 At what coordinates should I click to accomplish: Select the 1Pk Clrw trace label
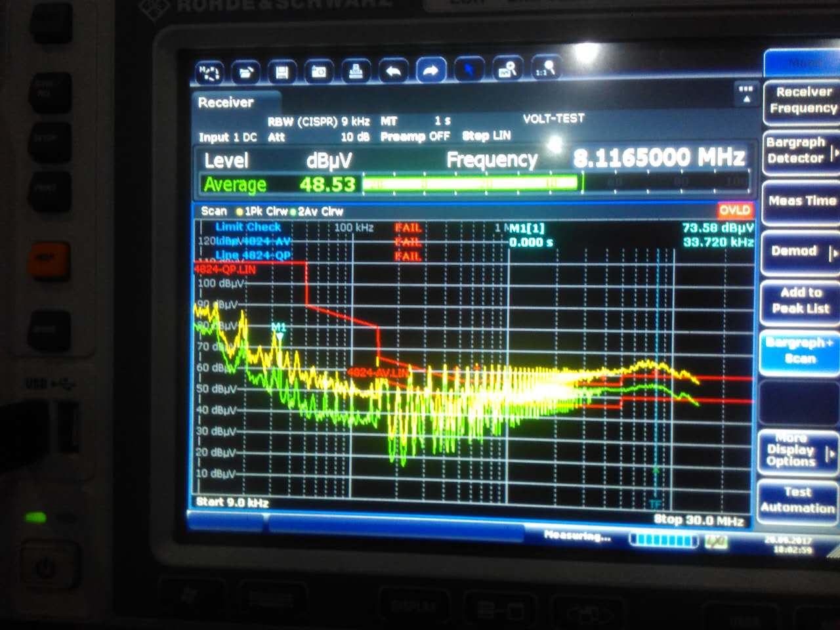click(262, 211)
